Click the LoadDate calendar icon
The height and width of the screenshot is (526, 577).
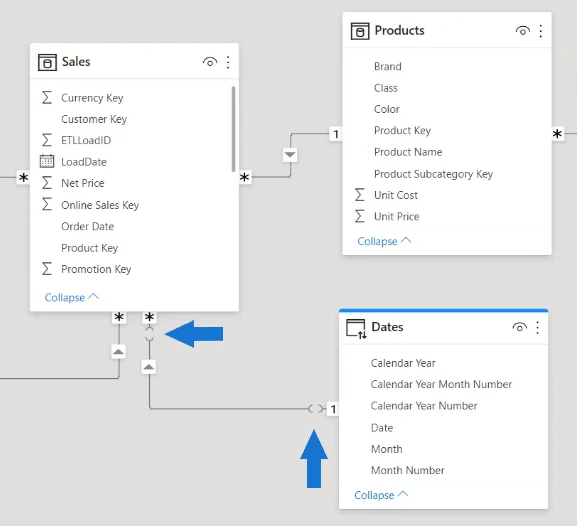click(x=47, y=161)
